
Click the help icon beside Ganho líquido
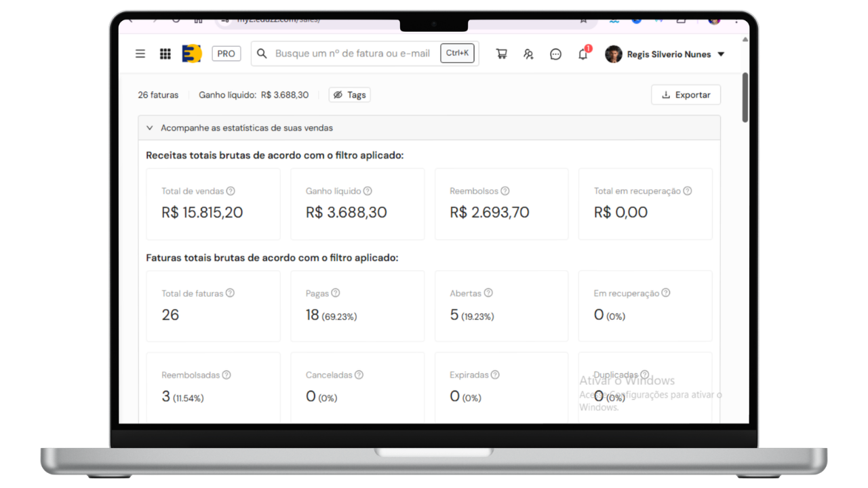[368, 191]
